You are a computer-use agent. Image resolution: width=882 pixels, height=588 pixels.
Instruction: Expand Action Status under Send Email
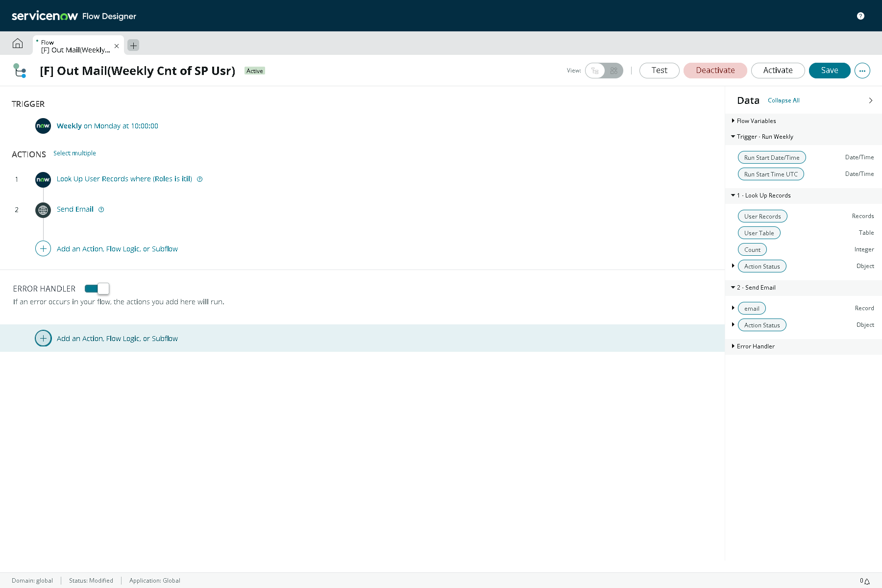(x=733, y=324)
